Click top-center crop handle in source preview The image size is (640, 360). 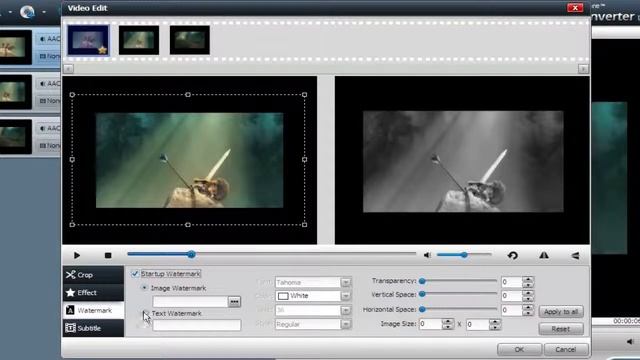188,95
